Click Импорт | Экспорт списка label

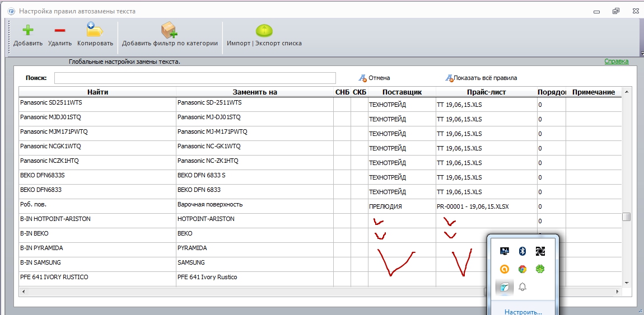(264, 43)
